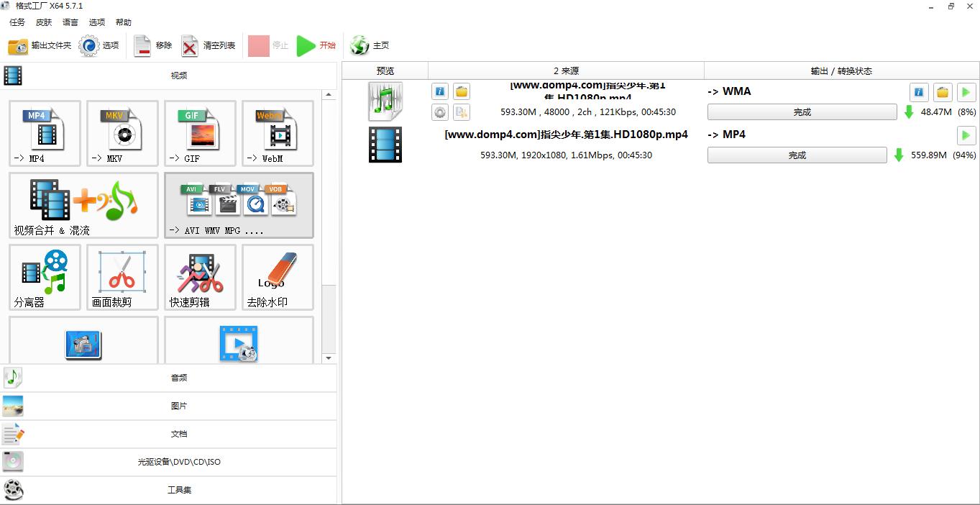Launch the 分离器 tool
This screenshot has width=980, height=505.
pos(45,277)
